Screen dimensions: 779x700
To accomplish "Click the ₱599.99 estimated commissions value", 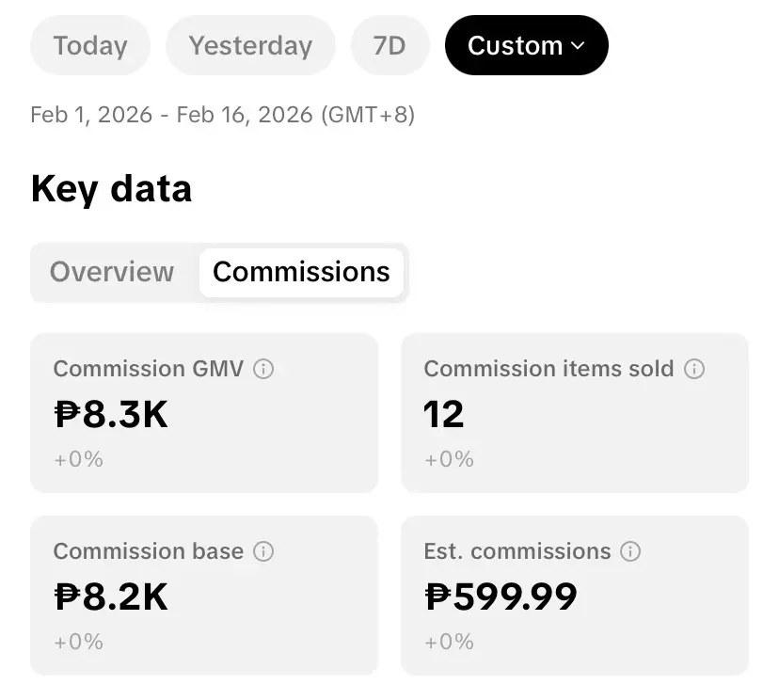I will [501, 597].
